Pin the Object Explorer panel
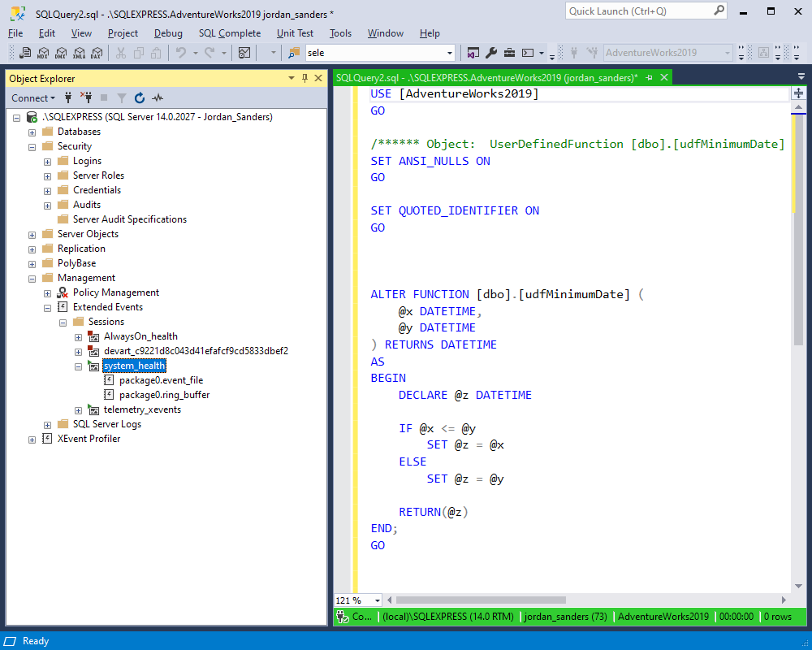This screenshot has width=812, height=650. [304, 78]
